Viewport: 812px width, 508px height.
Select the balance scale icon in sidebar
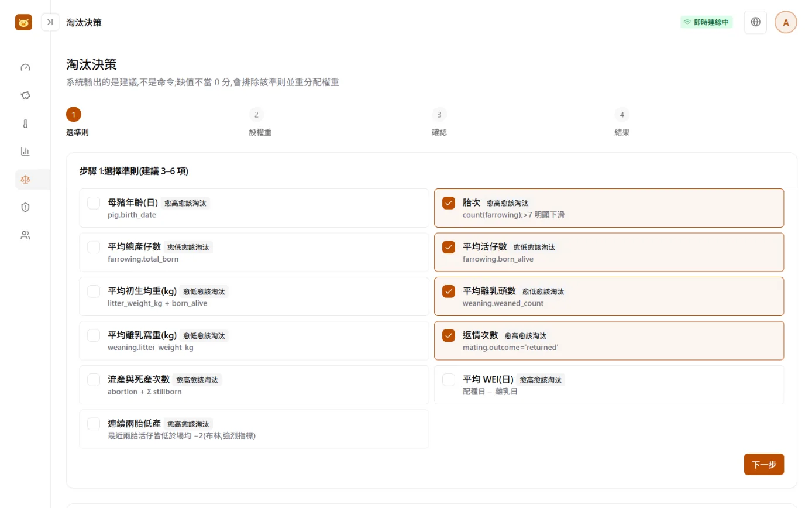pyautogui.click(x=25, y=179)
